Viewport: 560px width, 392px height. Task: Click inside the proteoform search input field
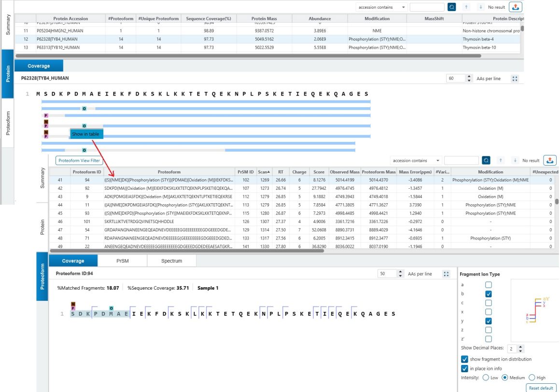coord(462,160)
